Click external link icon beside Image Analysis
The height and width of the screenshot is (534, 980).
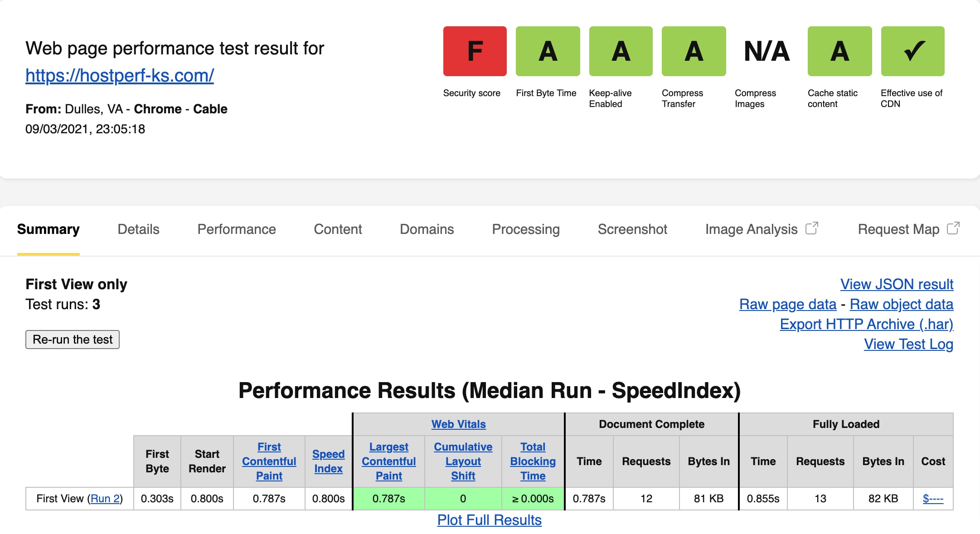coord(812,228)
